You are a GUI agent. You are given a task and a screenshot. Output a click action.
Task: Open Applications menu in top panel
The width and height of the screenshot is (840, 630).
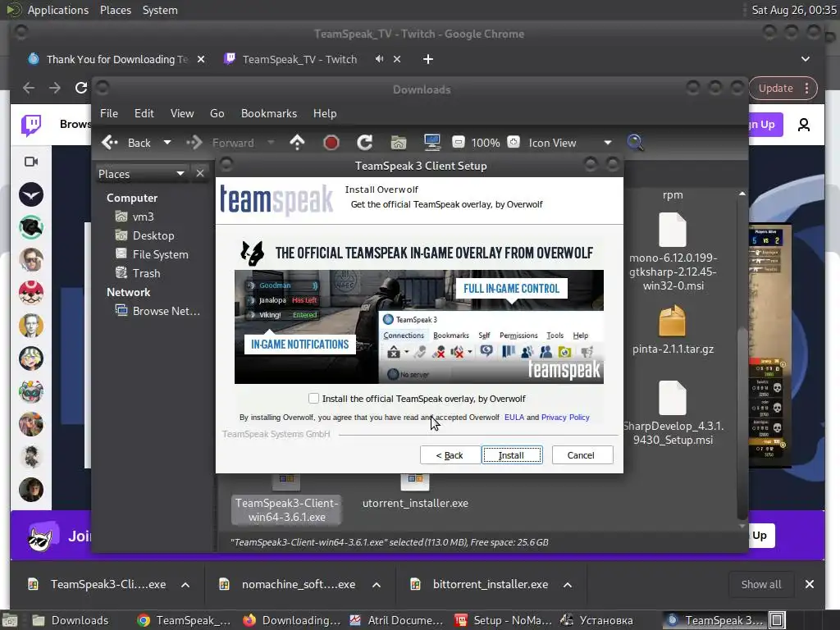coord(58,10)
